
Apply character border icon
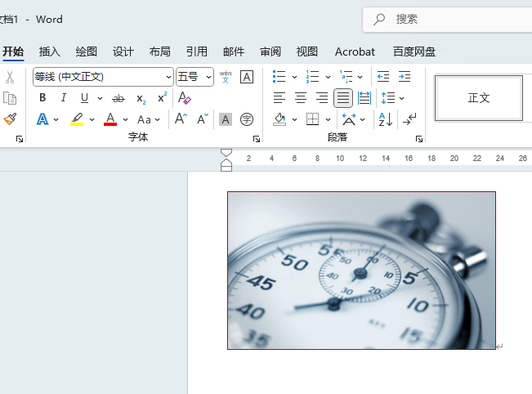point(247,77)
